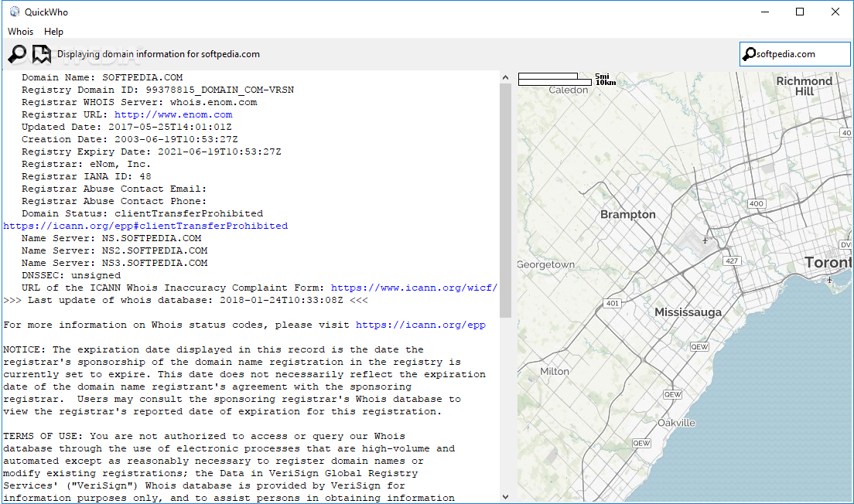Click the vertical scrollbar thumb of whois text
The width and height of the screenshot is (854, 504).
[505, 200]
